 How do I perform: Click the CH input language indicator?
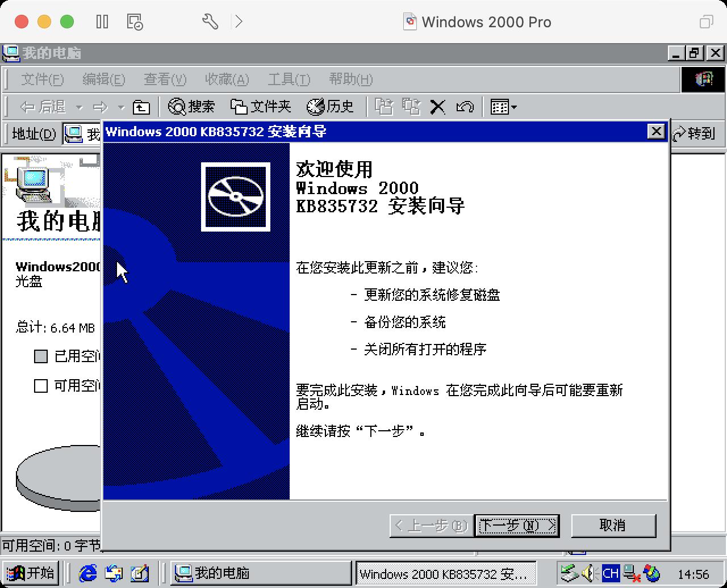611,573
